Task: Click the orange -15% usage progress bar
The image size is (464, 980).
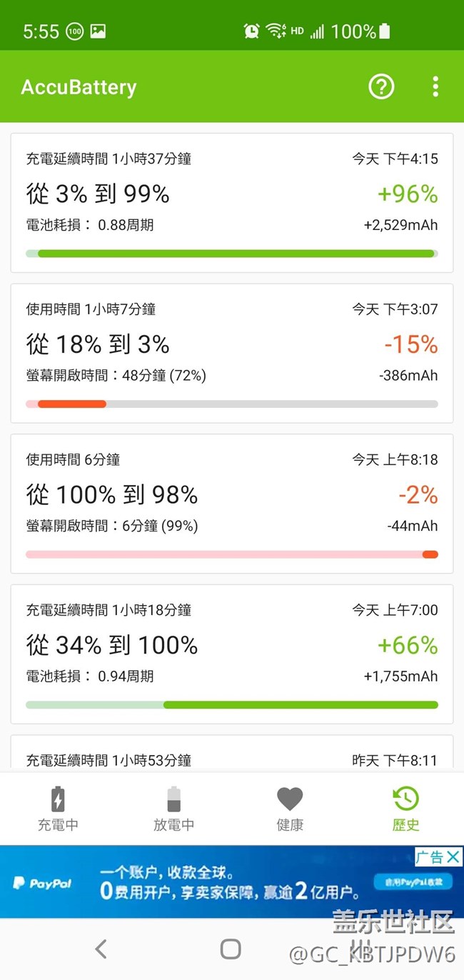Action: [x=72, y=404]
